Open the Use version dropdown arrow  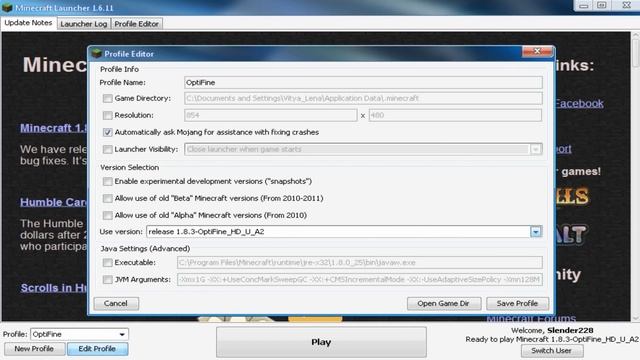point(536,232)
